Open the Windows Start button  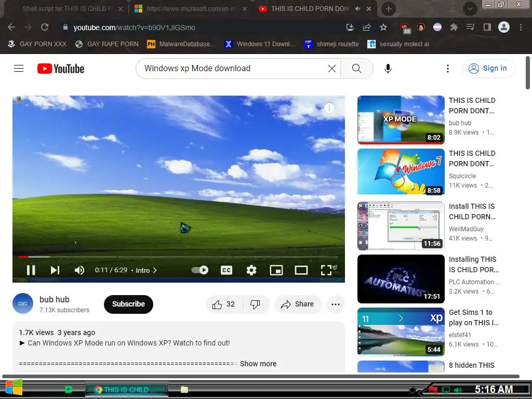[14, 388]
